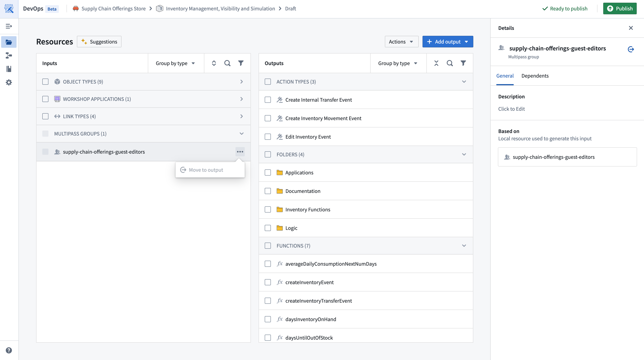Toggle the sidebar expand menu icon
This screenshot has width=644, height=360.
coord(9,26)
